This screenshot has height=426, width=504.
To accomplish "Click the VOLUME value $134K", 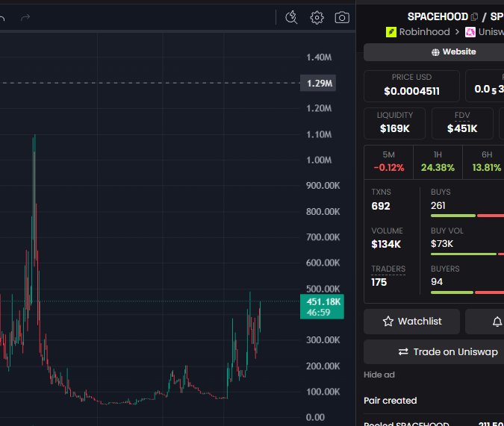I will tap(386, 244).
